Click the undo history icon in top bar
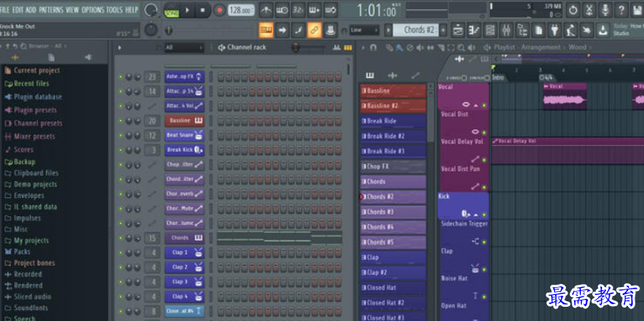Viewport: 644px width, 321px height. coord(573,10)
